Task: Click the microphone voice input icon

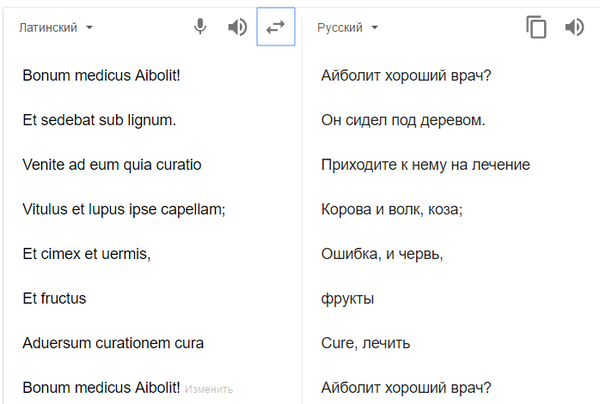Action: point(200,27)
